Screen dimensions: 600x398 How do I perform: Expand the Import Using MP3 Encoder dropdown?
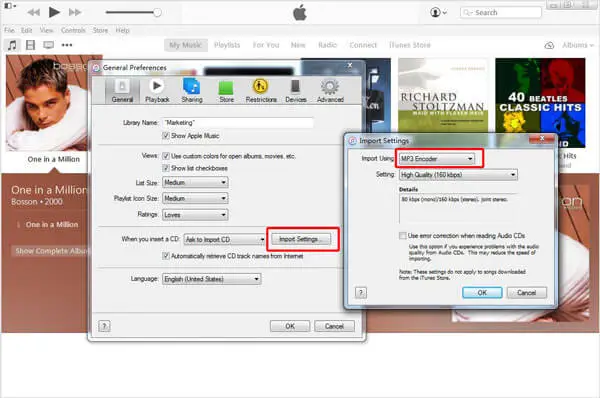(437, 159)
